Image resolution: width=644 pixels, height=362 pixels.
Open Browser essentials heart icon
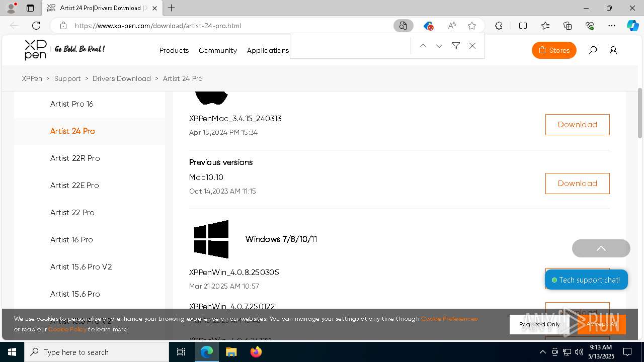[x=590, y=26]
